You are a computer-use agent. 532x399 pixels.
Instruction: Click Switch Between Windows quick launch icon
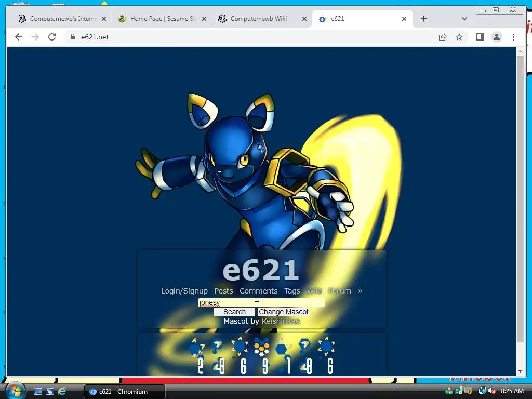50,392
